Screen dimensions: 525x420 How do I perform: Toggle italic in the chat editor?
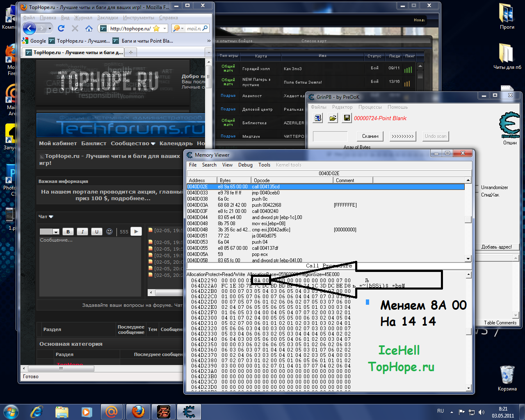[x=82, y=232]
